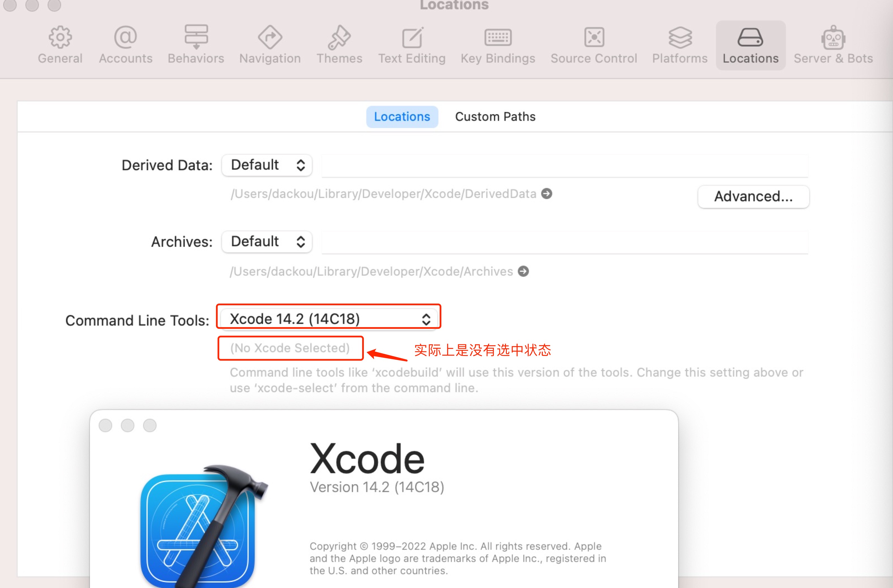Open the Server & Bots preferences pane
Image resolution: width=893 pixels, height=588 pixels.
[833, 45]
